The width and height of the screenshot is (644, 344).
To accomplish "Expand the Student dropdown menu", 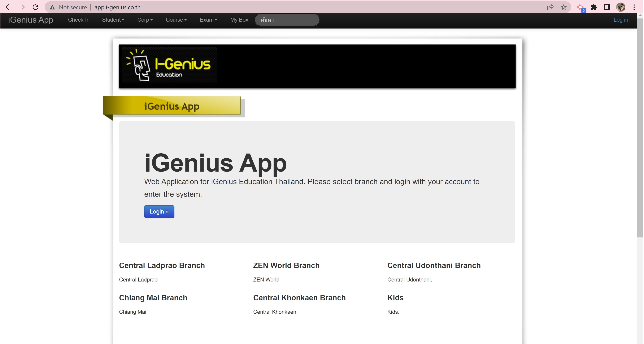I will click(x=113, y=20).
